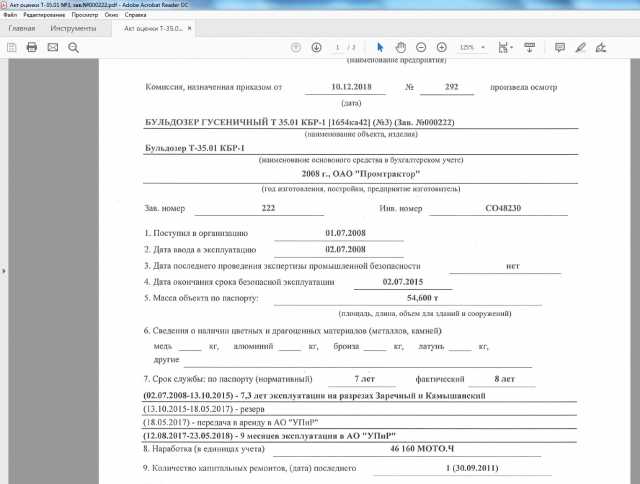The width and height of the screenshot is (640, 484).
Task: Click the page number input field
Action: click(x=337, y=47)
